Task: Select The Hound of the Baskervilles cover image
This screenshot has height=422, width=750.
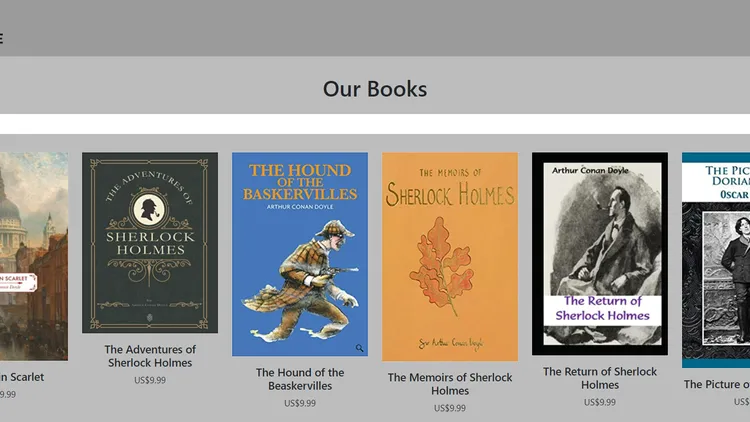Action: (300, 254)
